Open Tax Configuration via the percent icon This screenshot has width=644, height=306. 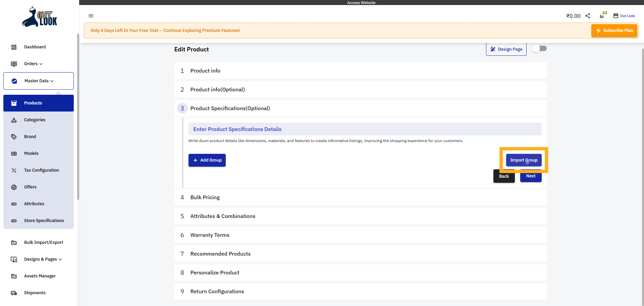point(14,170)
